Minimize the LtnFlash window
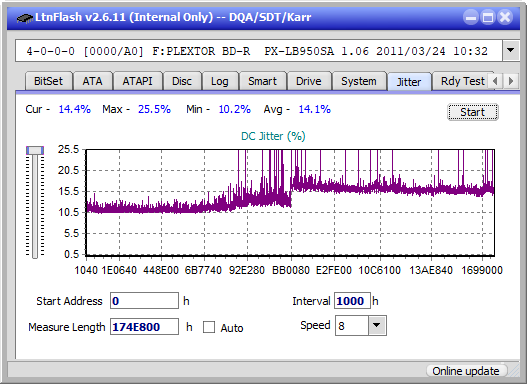 471,17
